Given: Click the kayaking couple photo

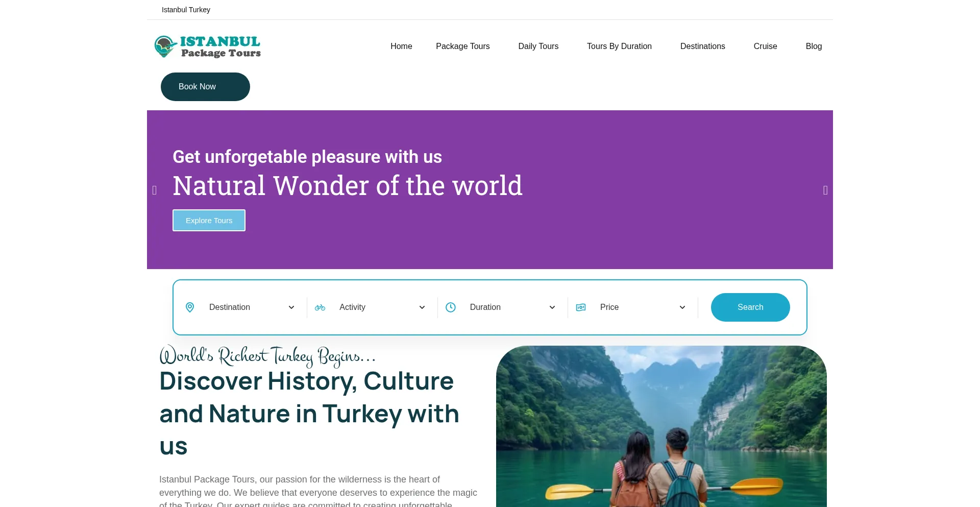Looking at the screenshot, I should (x=661, y=426).
